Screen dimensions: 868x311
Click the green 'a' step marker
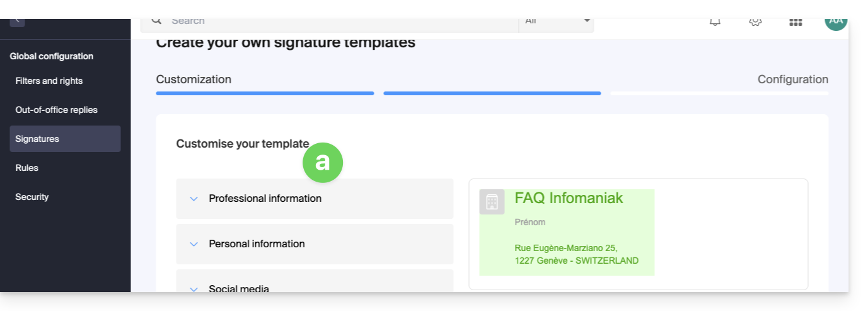323,162
